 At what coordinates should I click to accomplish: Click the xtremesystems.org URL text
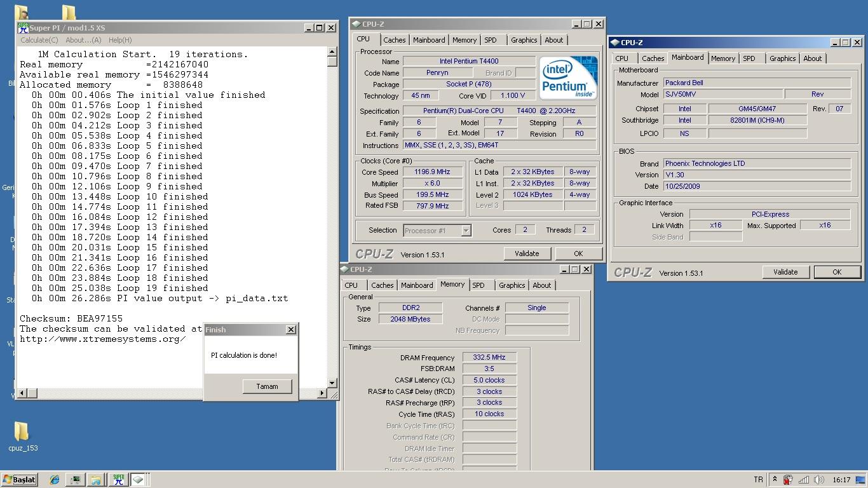point(102,339)
